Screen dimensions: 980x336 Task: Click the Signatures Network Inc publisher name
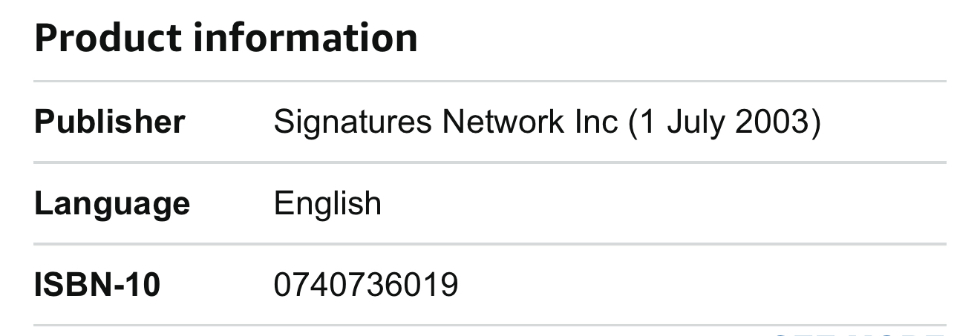[x=445, y=122]
